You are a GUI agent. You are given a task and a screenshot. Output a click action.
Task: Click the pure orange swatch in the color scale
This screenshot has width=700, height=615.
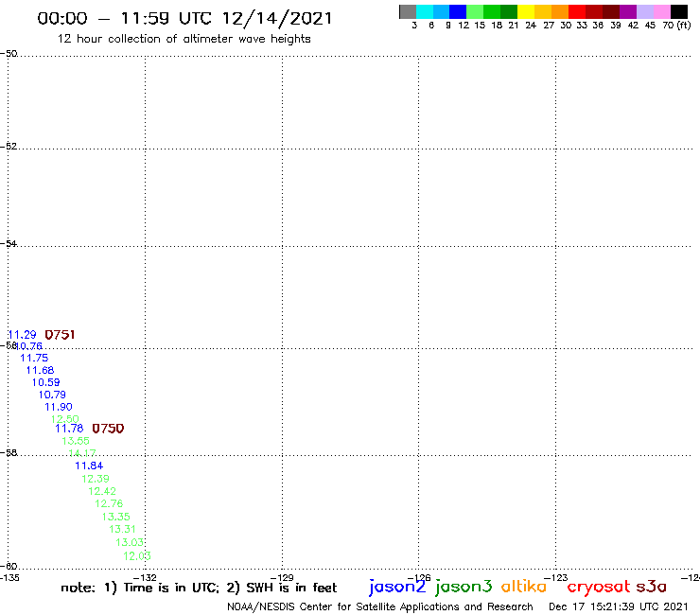pos(560,12)
